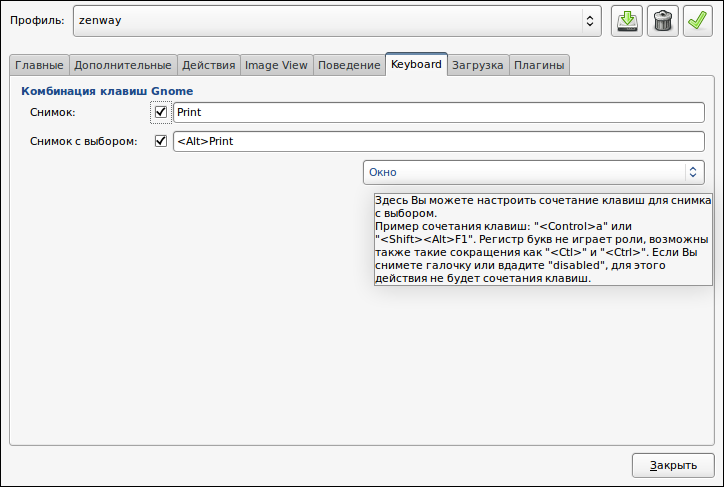
Task: Switch to the Поведение tab
Action: 349,65
